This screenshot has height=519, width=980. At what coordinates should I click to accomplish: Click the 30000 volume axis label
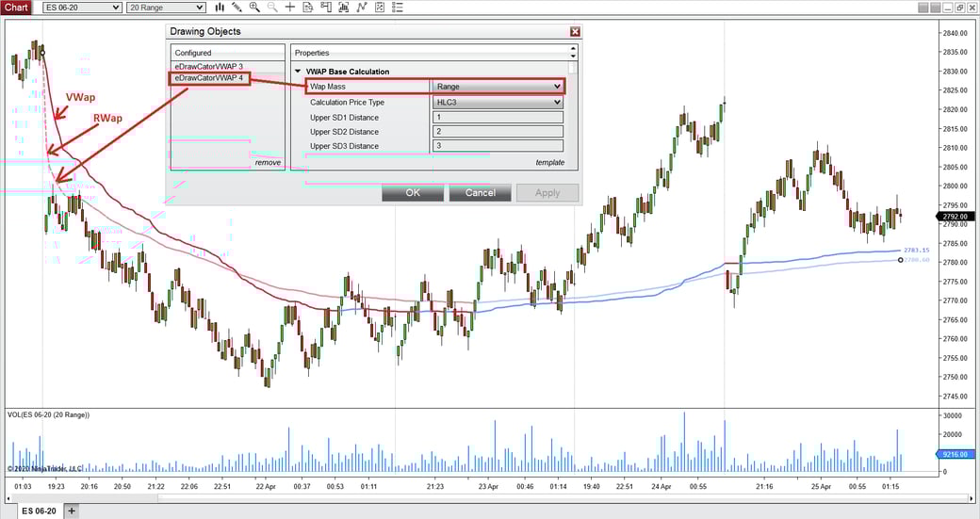coord(953,415)
